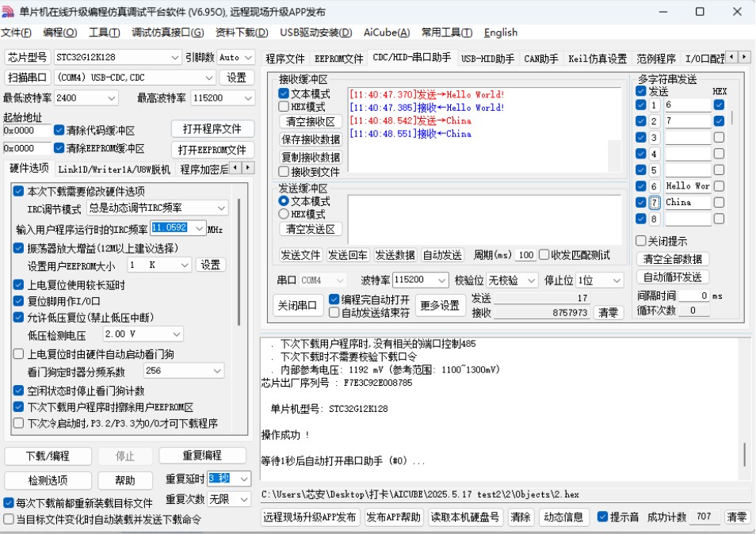Toggle receive buffer 文本模式 checkbox
The height and width of the screenshot is (534, 756).
(x=284, y=93)
